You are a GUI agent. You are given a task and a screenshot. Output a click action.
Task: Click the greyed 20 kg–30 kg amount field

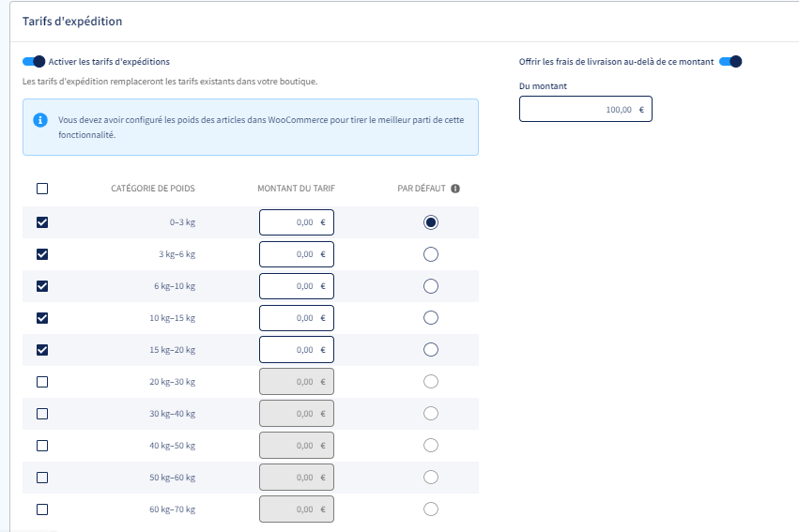point(297,381)
